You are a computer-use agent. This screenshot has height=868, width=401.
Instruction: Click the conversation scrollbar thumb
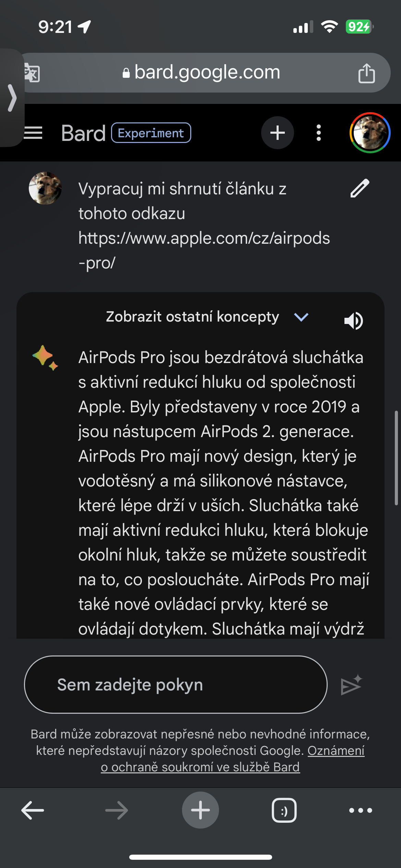click(x=396, y=458)
